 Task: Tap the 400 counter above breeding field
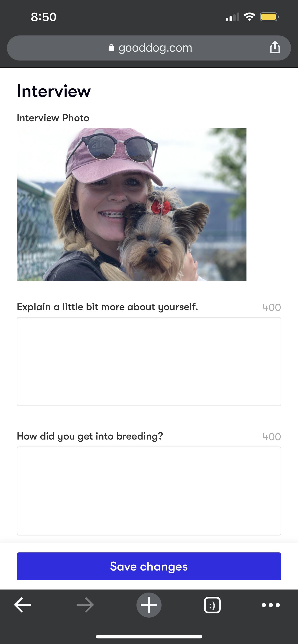pyautogui.click(x=272, y=437)
